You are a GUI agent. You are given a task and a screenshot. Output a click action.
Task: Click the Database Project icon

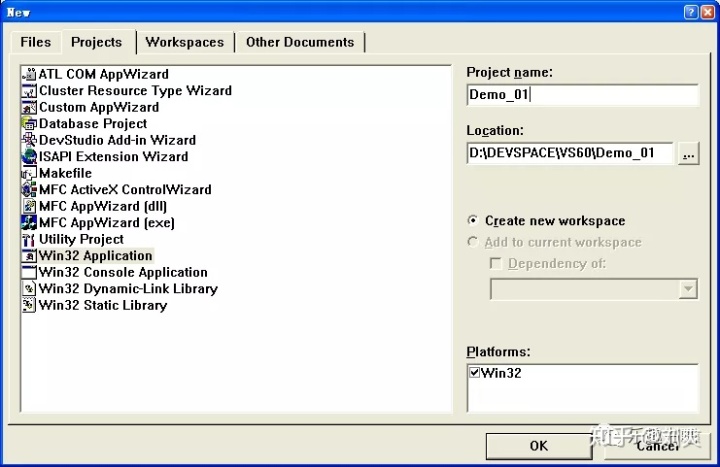tap(29, 124)
